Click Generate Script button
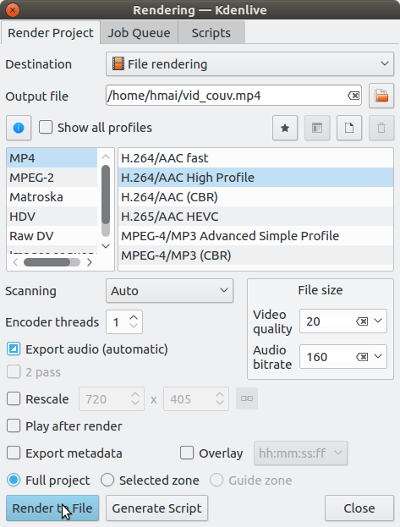Image resolution: width=400 pixels, height=527 pixels. pos(157,508)
